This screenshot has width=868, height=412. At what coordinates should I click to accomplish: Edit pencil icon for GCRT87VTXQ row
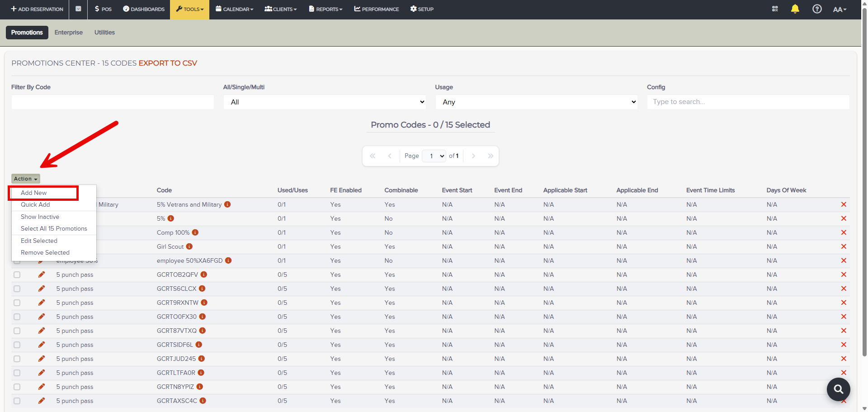coord(42,331)
